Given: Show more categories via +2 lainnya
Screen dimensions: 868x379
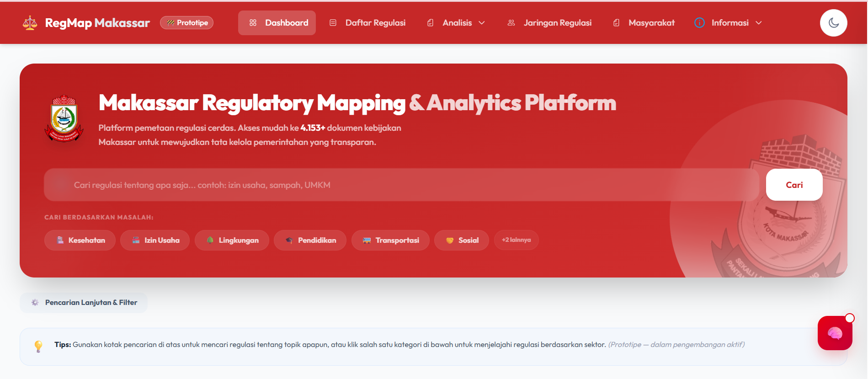Looking at the screenshot, I should coord(517,240).
